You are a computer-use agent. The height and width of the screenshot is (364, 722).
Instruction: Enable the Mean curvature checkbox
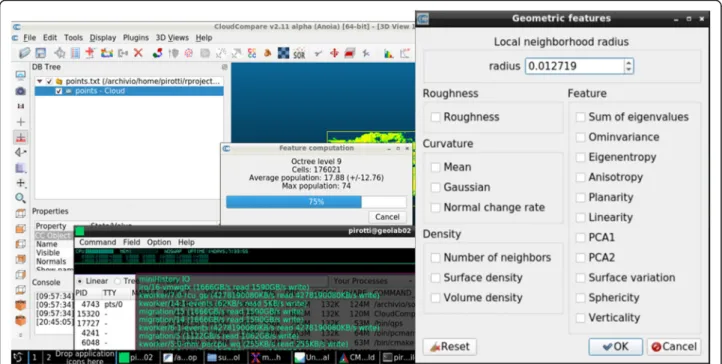pos(435,167)
